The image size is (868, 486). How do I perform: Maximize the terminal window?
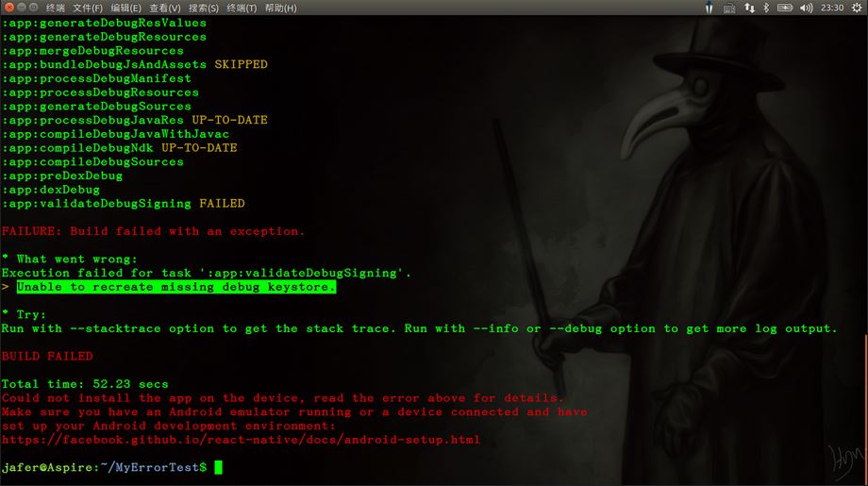point(34,8)
